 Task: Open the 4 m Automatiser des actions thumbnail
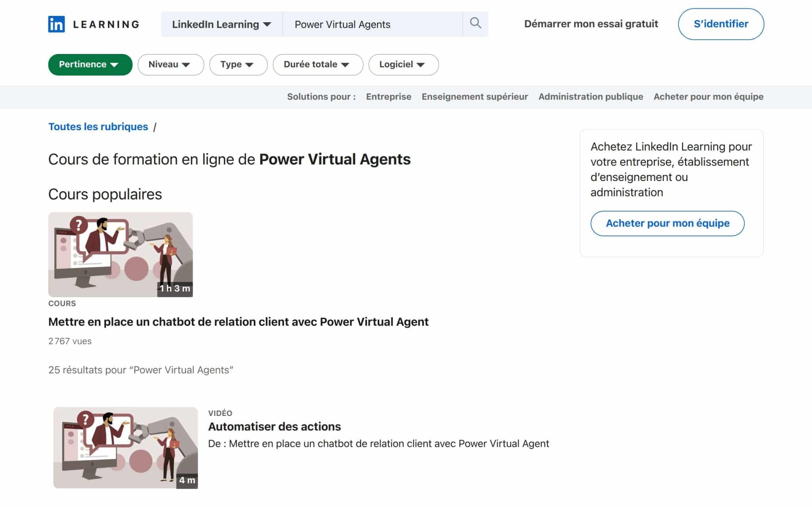point(125,448)
